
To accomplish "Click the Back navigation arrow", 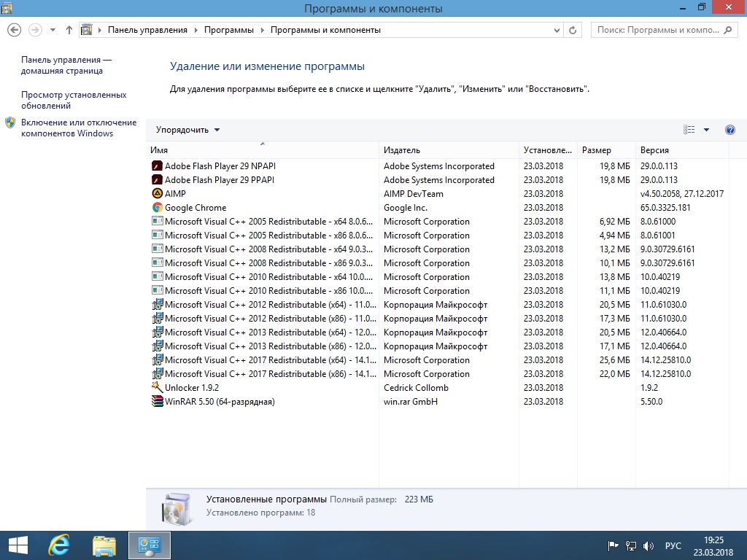I will (x=15, y=30).
